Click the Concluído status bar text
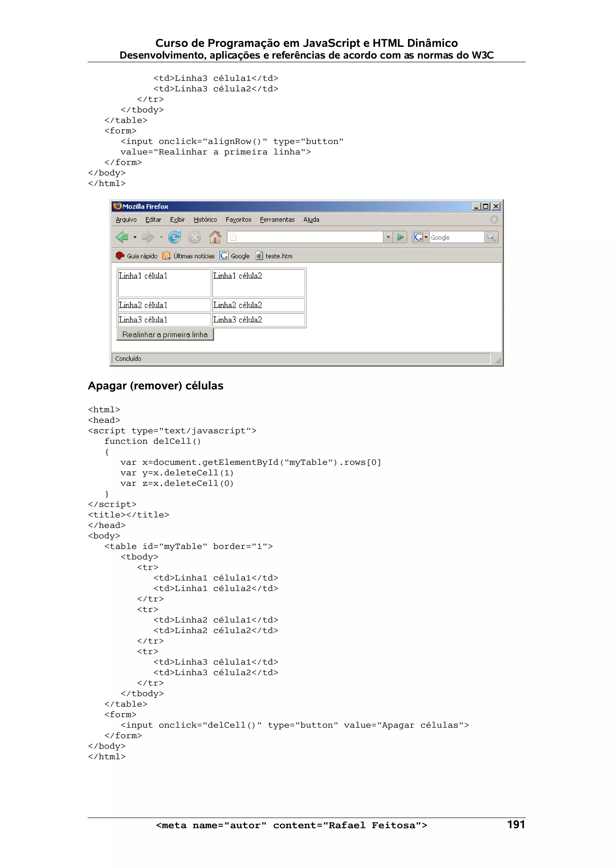The width and height of the screenshot is (613, 868). 128,359
